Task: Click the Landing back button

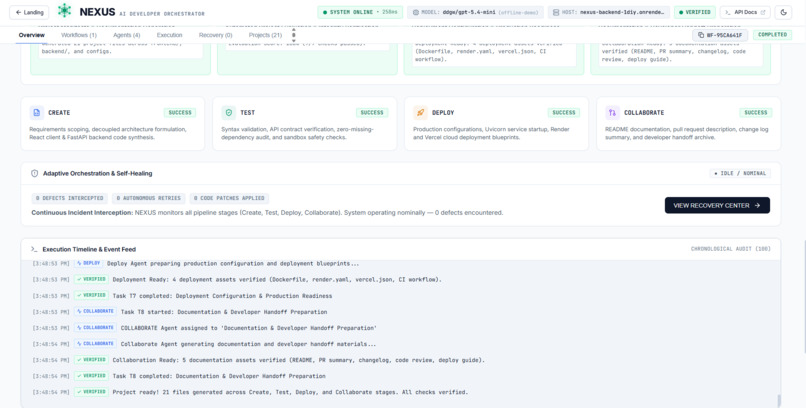Action: (x=29, y=12)
